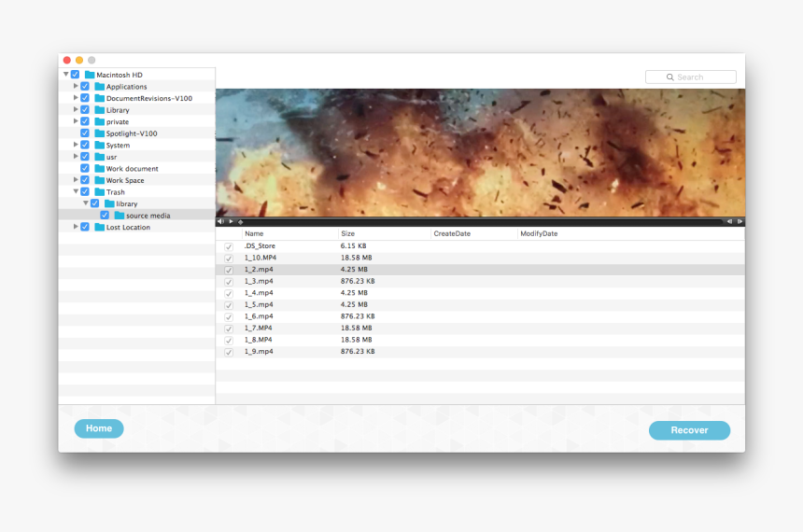The height and width of the screenshot is (532, 803).
Task: Uncheck the 1_9.mp4 file checkbox
Action: (229, 352)
